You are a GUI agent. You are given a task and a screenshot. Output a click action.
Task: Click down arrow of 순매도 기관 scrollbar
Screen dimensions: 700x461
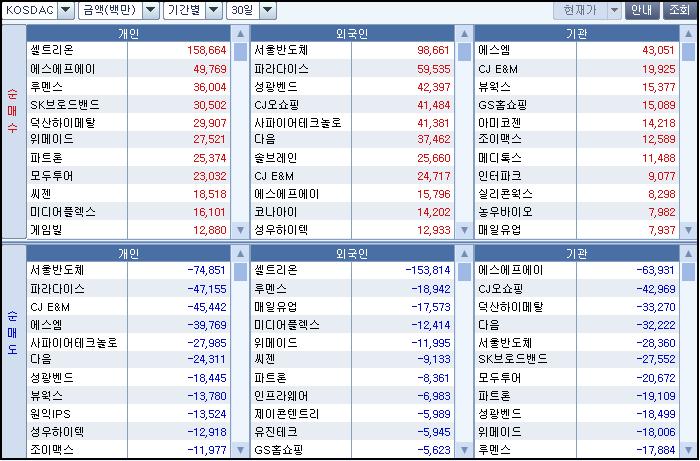click(x=688, y=449)
